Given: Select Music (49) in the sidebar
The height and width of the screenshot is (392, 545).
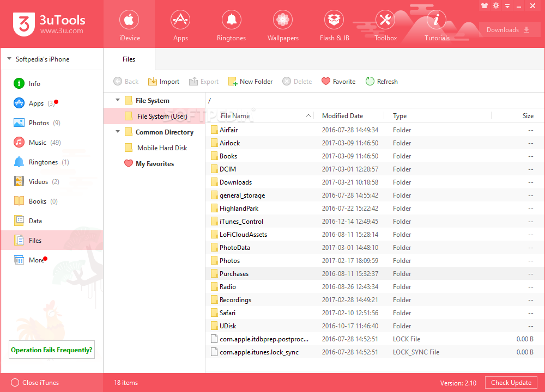Looking at the screenshot, I should click(52, 142).
